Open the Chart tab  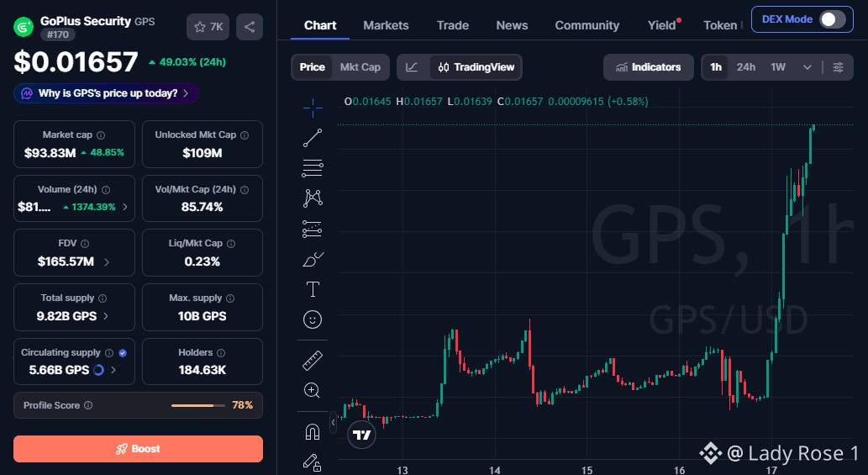click(x=320, y=25)
